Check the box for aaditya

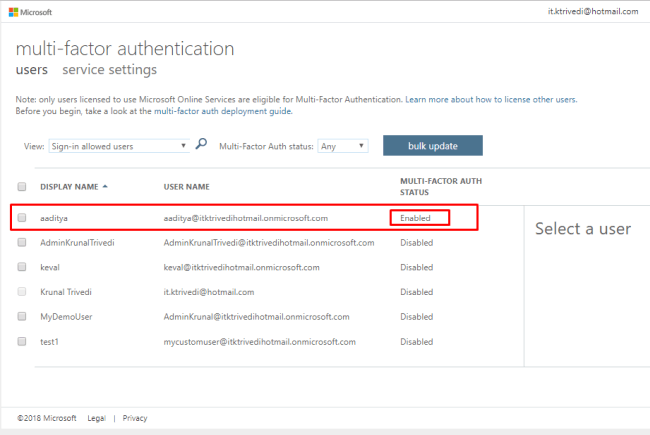(22, 218)
